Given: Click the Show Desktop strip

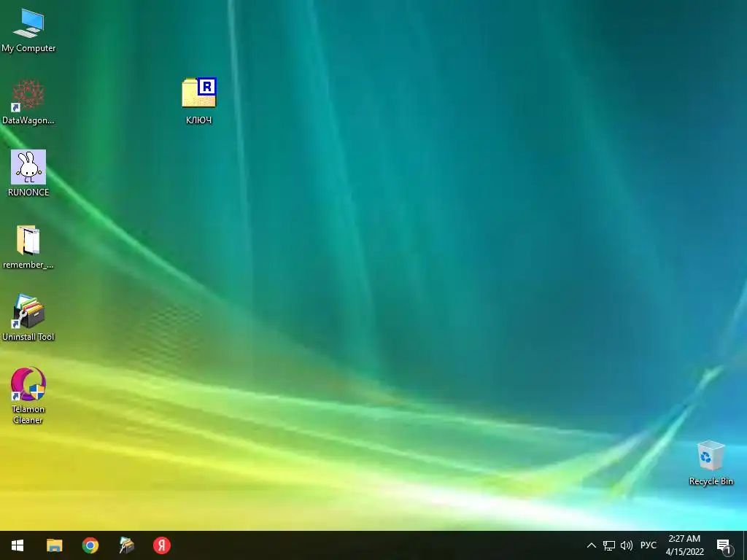Looking at the screenshot, I should [x=745, y=545].
